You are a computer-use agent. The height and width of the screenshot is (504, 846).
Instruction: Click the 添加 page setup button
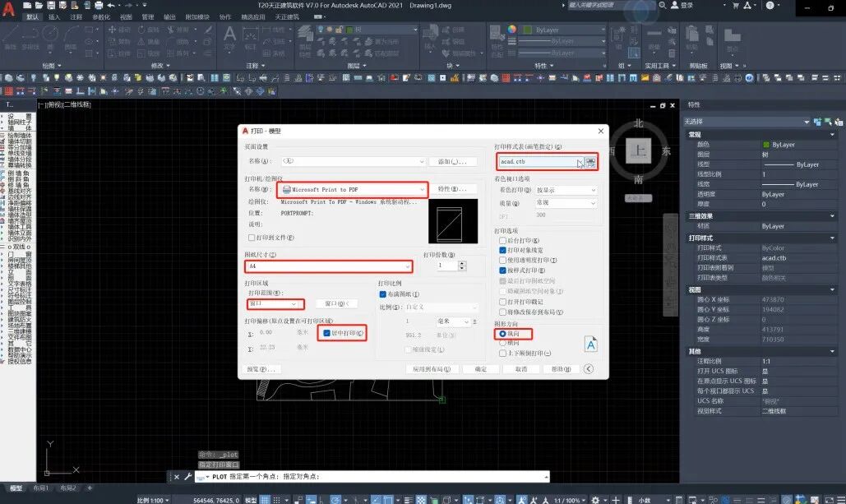(452, 161)
